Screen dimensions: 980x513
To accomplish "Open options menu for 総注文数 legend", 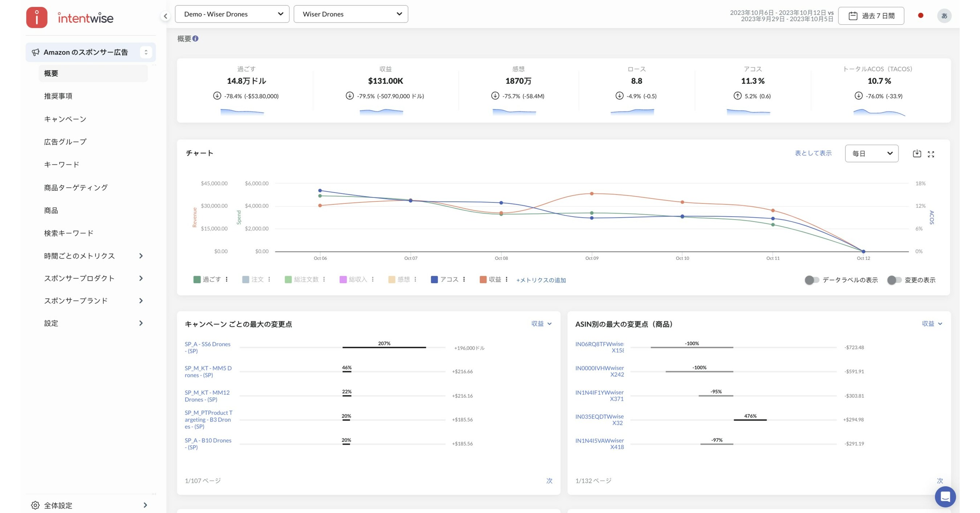I will pyautogui.click(x=324, y=279).
